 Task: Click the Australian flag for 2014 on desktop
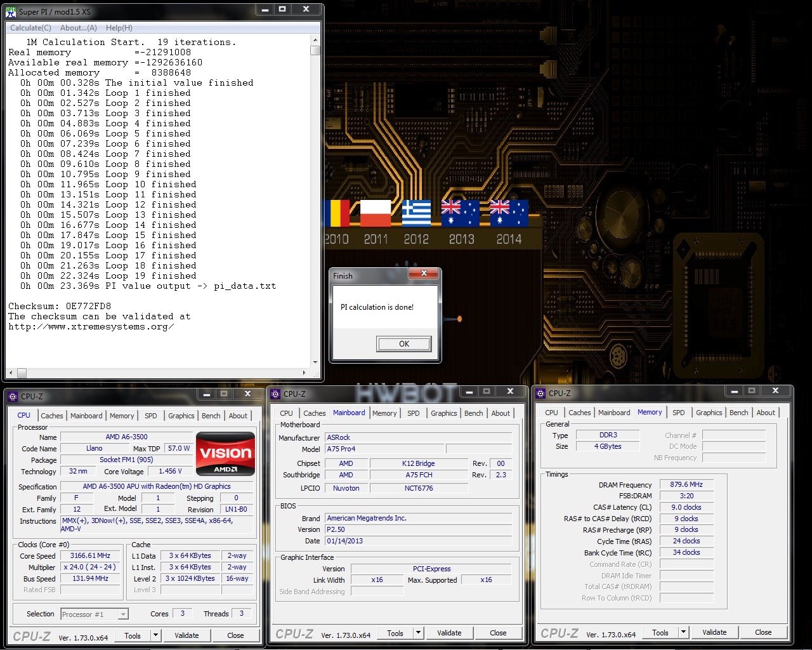click(509, 213)
